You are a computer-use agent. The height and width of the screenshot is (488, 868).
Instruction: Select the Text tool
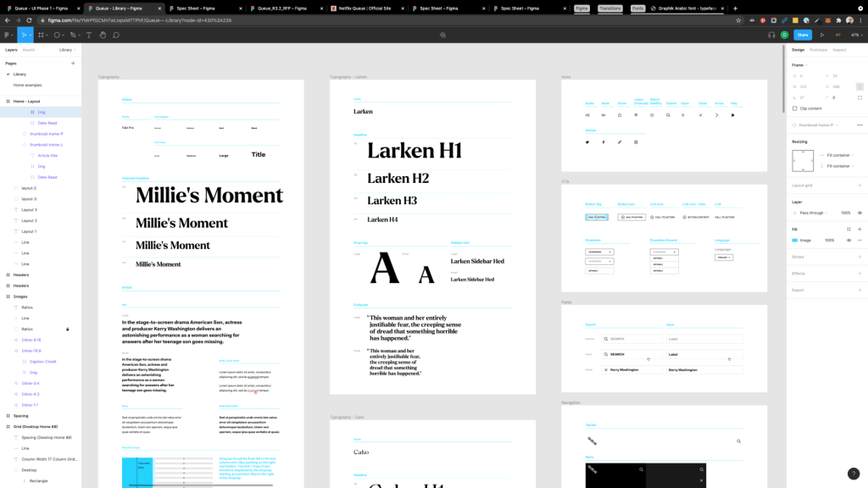click(x=89, y=35)
